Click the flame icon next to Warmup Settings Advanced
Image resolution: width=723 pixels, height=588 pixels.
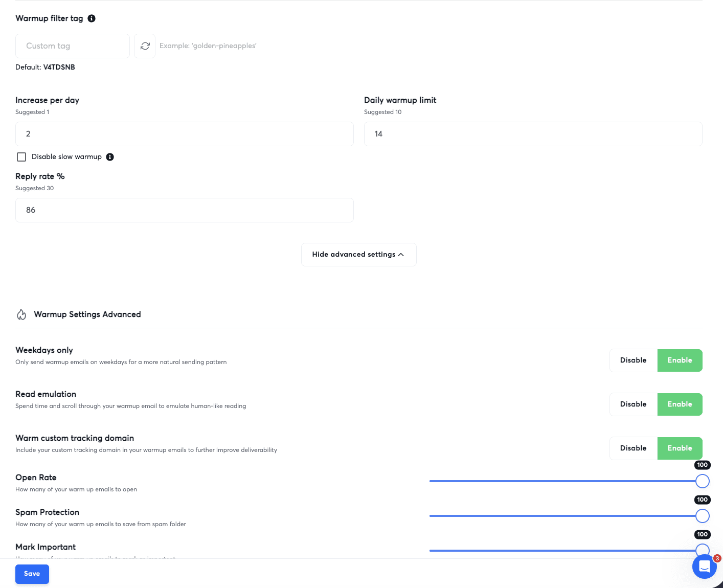[x=21, y=314]
